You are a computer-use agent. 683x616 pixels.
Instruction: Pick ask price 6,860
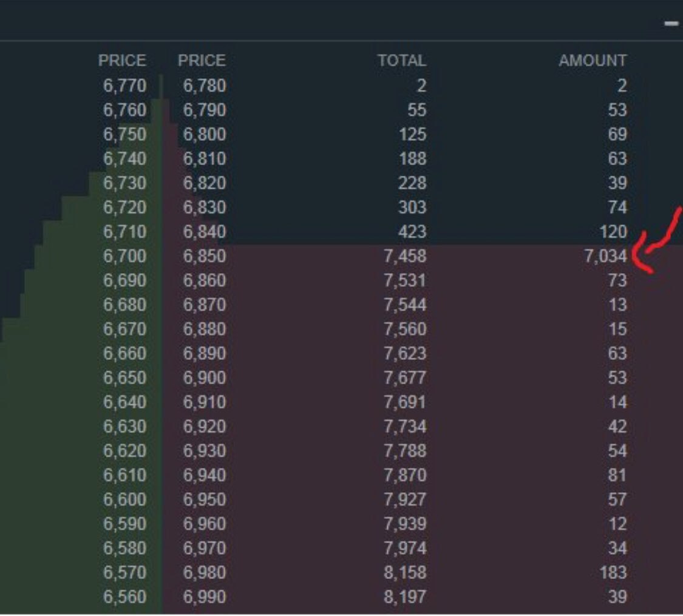click(205, 281)
